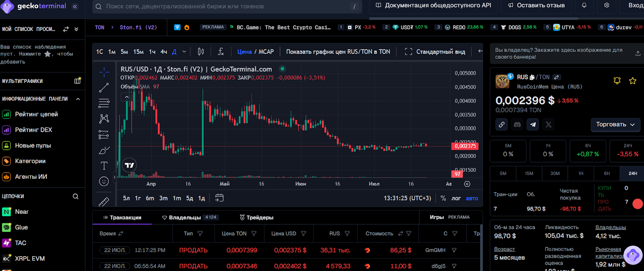Open the multi-charts layout icon
644x271 pixels.
[78, 81]
